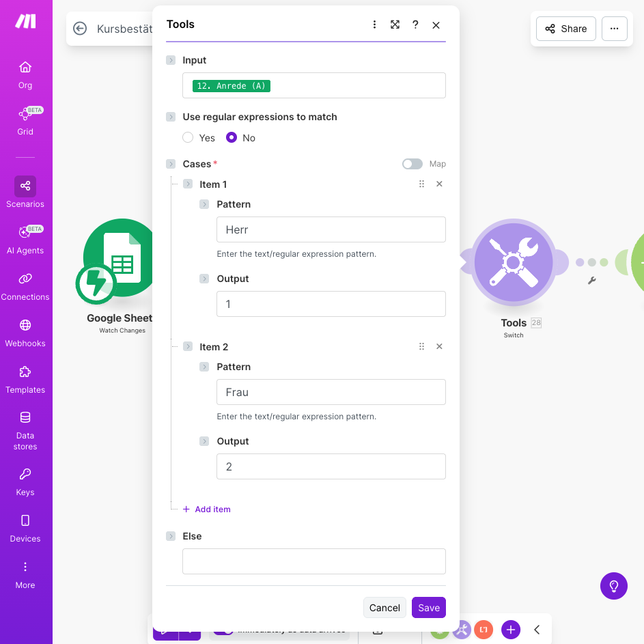
Task: Open Keys in the sidebar
Action: click(25, 482)
